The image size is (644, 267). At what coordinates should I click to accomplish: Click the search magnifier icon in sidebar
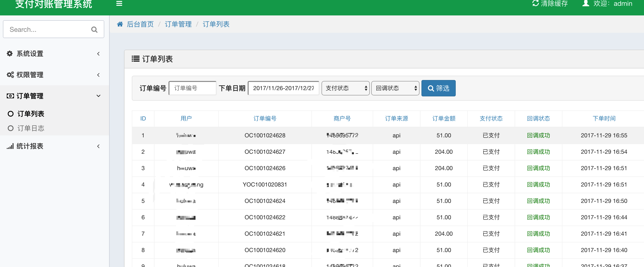click(94, 30)
